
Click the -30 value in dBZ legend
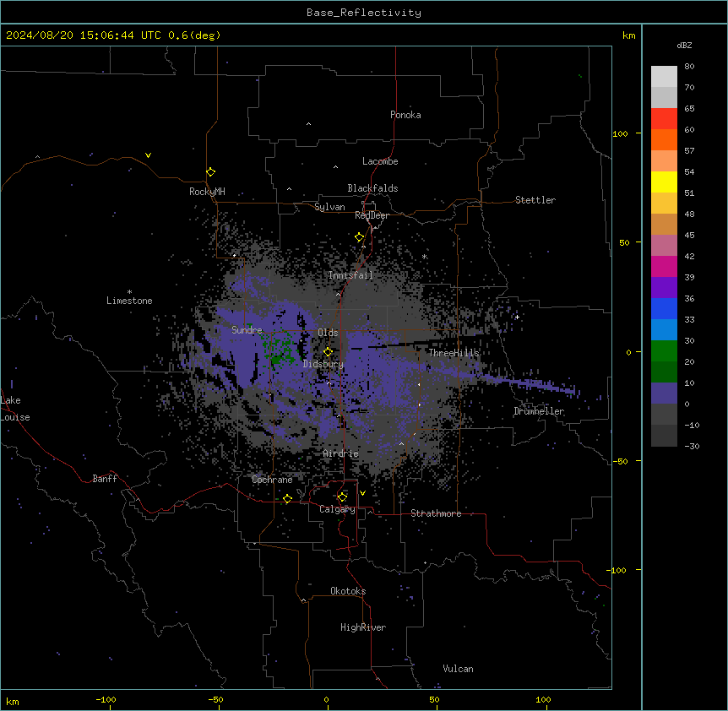tap(692, 447)
